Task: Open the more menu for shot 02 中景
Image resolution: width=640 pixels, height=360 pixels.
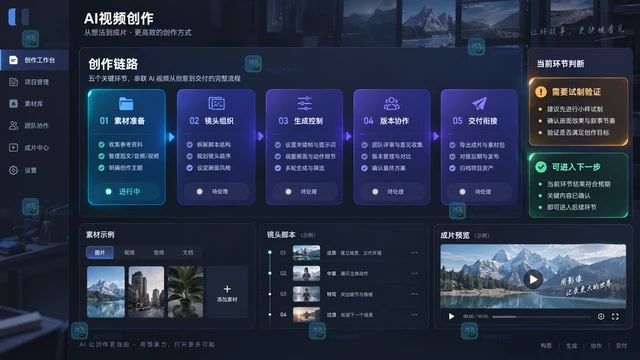Action: point(414,273)
